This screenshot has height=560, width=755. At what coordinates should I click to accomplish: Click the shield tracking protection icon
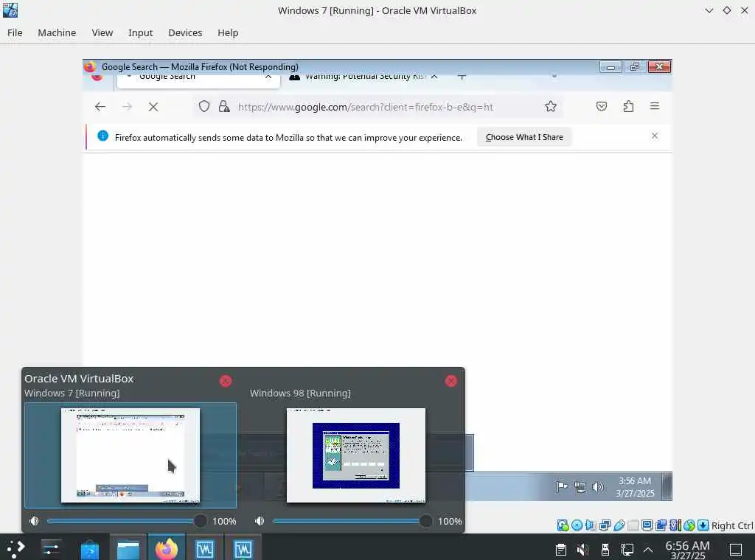[x=204, y=106]
